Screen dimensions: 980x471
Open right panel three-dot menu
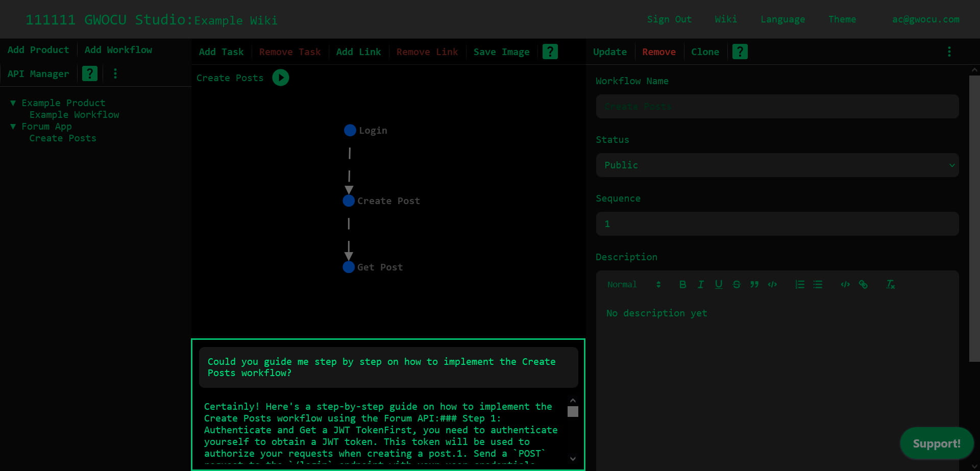pyautogui.click(x=949, y=52)
